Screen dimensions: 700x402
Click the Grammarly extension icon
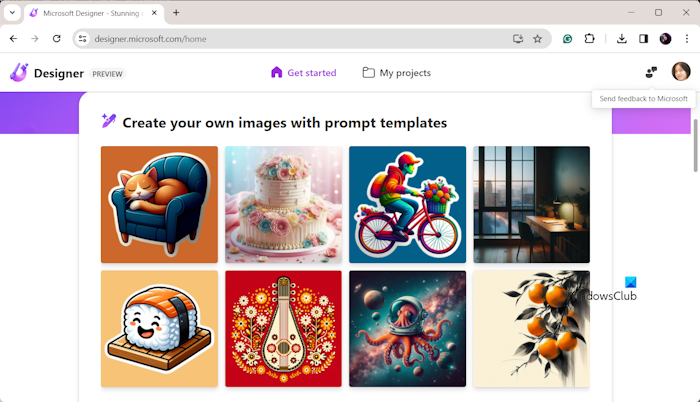pyautogui.click(x=567, y=39)
